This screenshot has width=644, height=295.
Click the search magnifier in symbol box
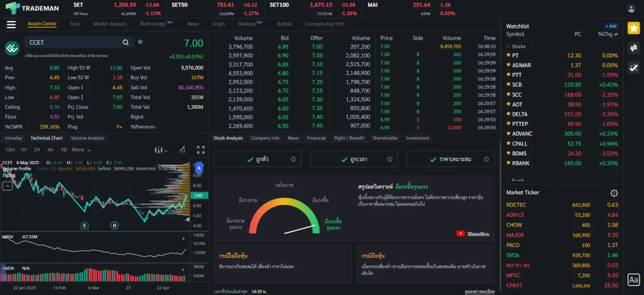pyautogui.click(x=126, y=42)
